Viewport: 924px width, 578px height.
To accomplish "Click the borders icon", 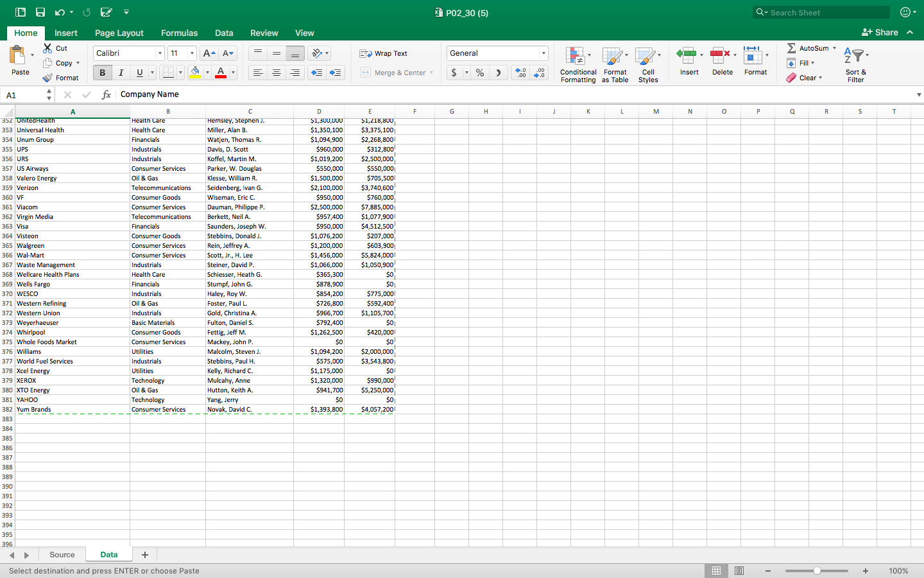I will pyautogui.click(x=168, y=73).
